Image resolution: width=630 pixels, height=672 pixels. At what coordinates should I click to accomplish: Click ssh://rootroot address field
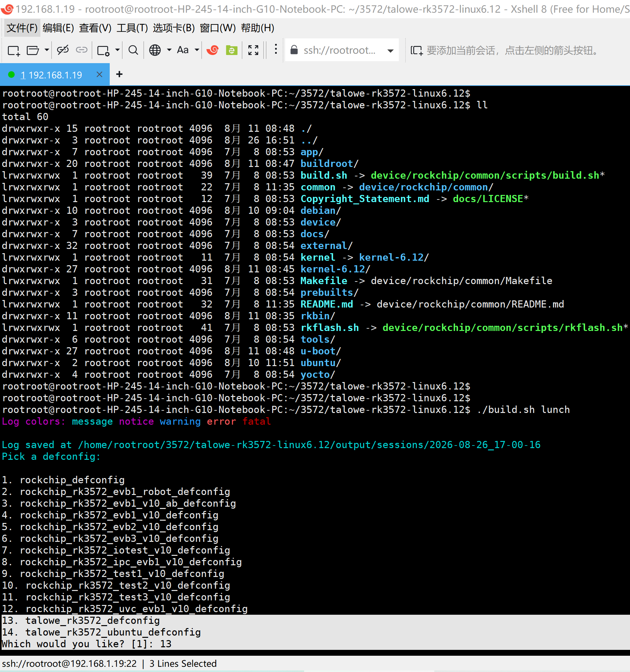[x=340, y=50]
